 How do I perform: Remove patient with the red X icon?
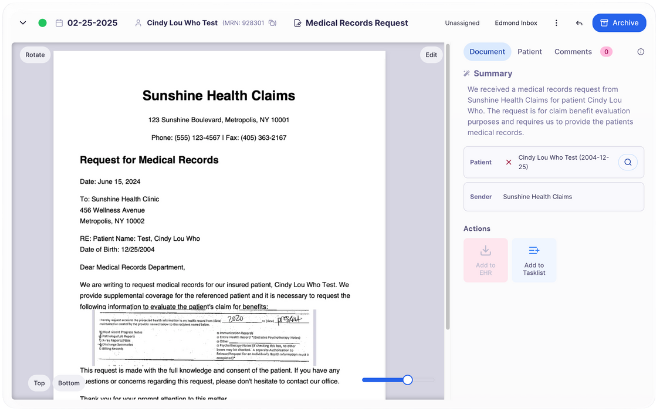508,162
